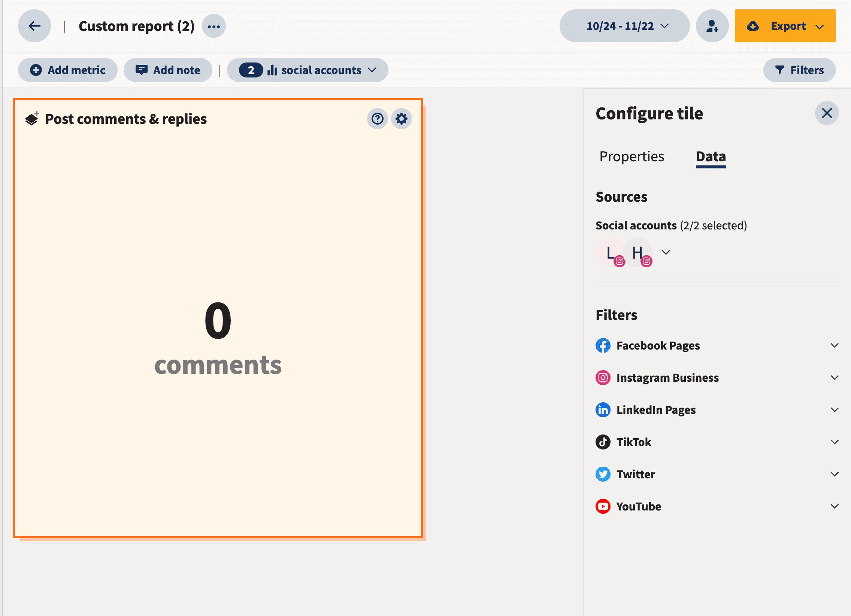Expand the Facebook Pages filter
This screenshot has height=616, width=851.
(834, 345)
